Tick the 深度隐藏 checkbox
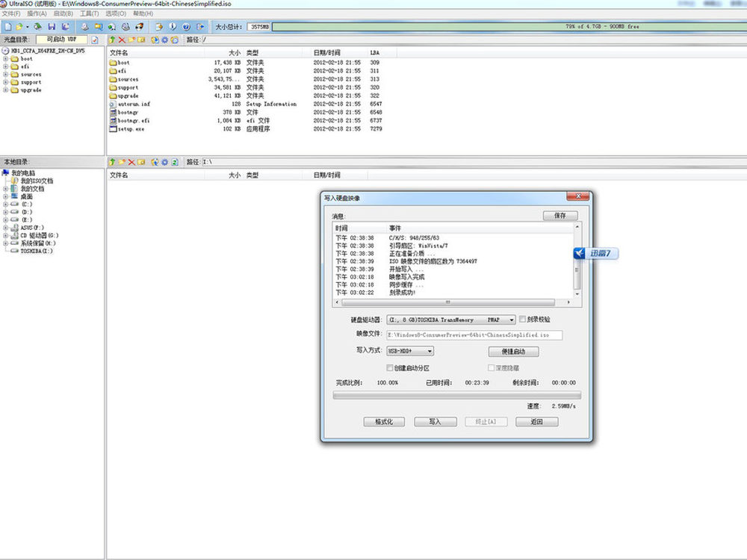Viewport: 747px width, 560px height. point(492,367)
